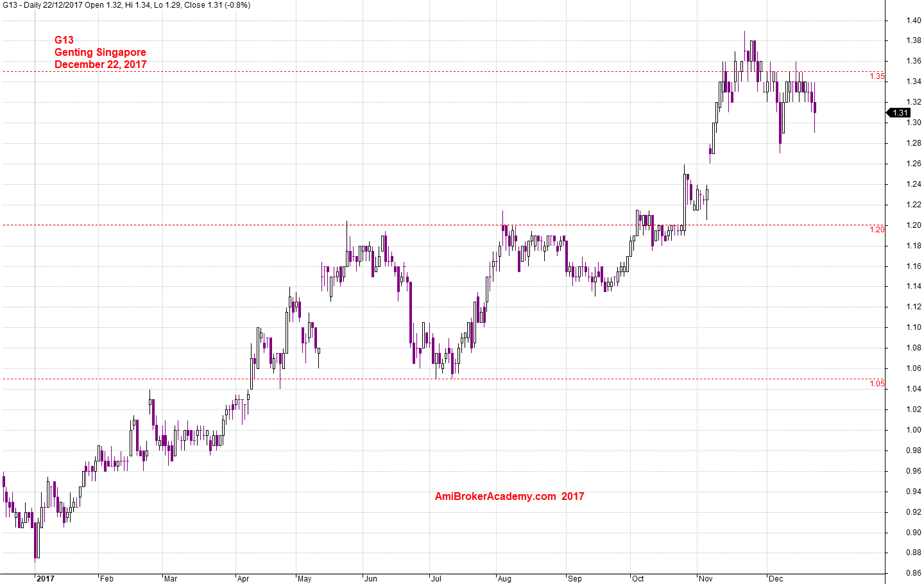
Task: Click the 1.38 price axis value
Action: (914, 40)
